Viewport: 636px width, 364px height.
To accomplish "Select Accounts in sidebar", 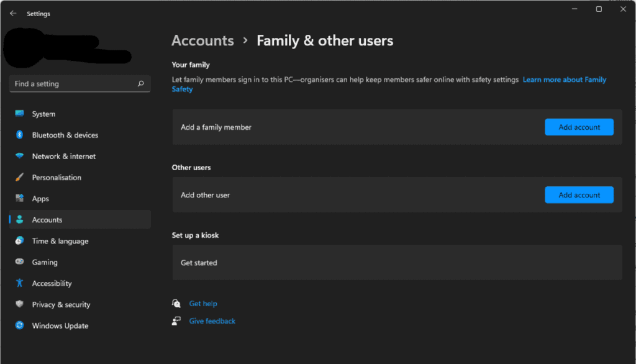I will (x=80, y=219).
